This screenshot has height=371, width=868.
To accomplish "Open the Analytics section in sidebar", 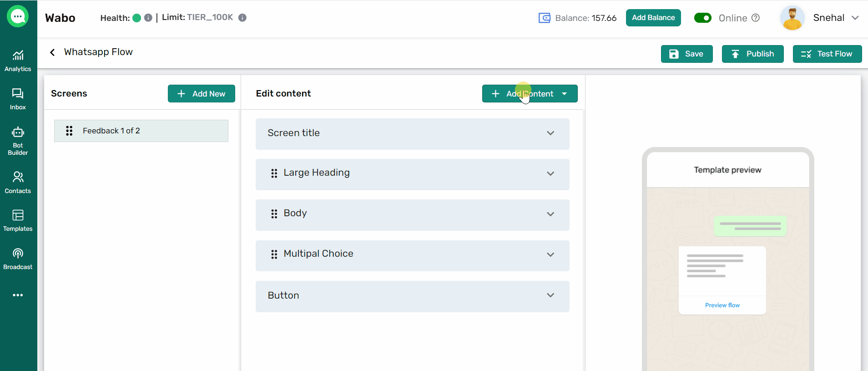I will pyautogui.click(x=18, y=61).
